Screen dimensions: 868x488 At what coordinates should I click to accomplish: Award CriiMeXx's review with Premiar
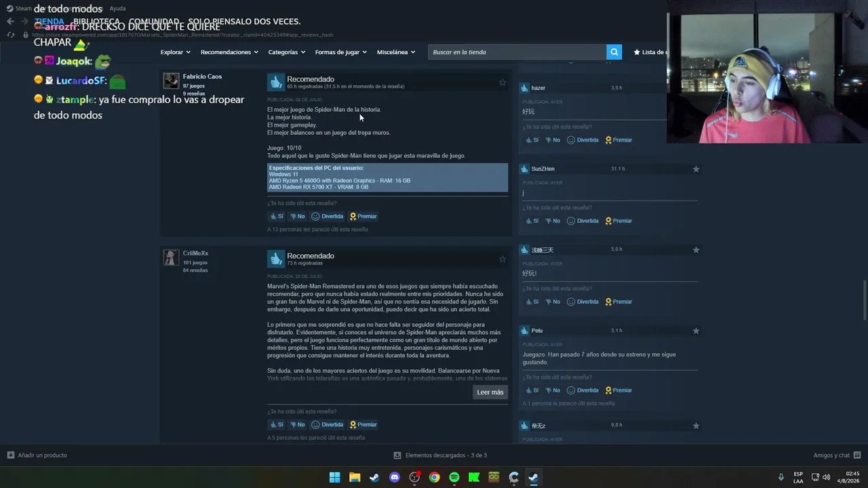363,425
